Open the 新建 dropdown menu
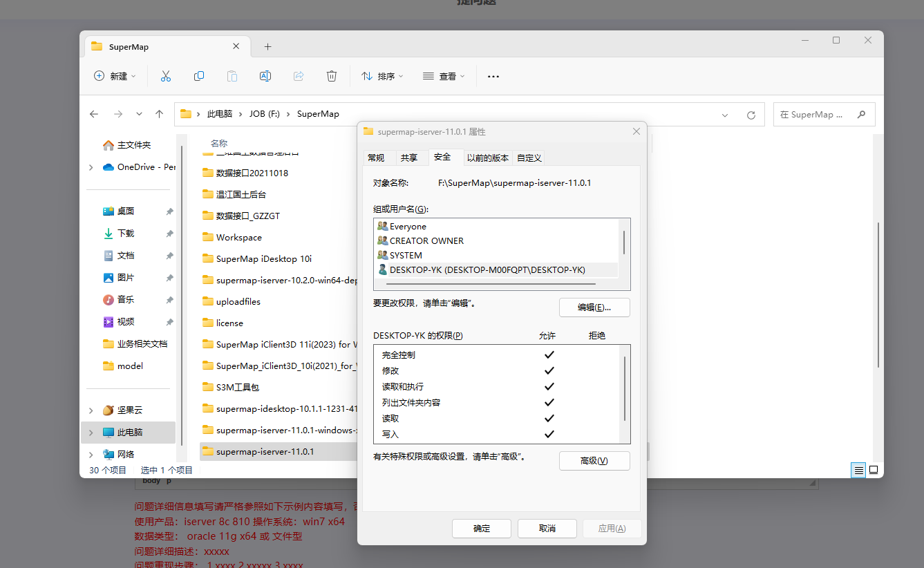The height and width of the screenshot is (568, 924). click(x=115, y=76)
